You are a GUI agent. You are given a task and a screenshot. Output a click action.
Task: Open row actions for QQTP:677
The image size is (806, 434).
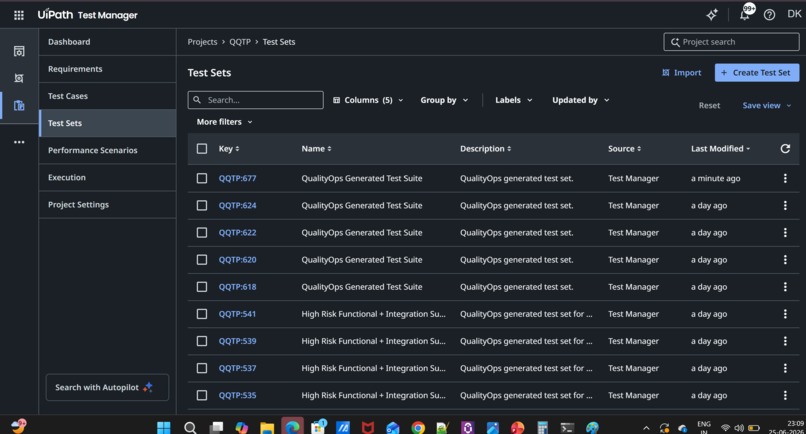pyautogui.click(x=785, y=178)
